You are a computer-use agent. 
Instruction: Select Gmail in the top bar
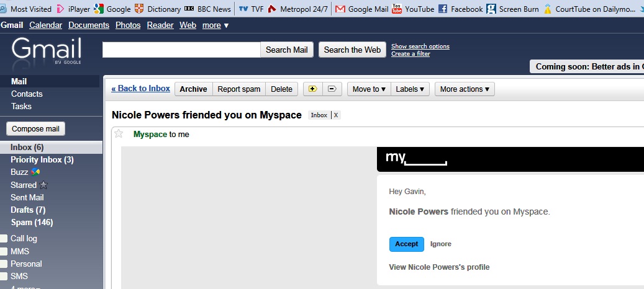click(12, 25)
